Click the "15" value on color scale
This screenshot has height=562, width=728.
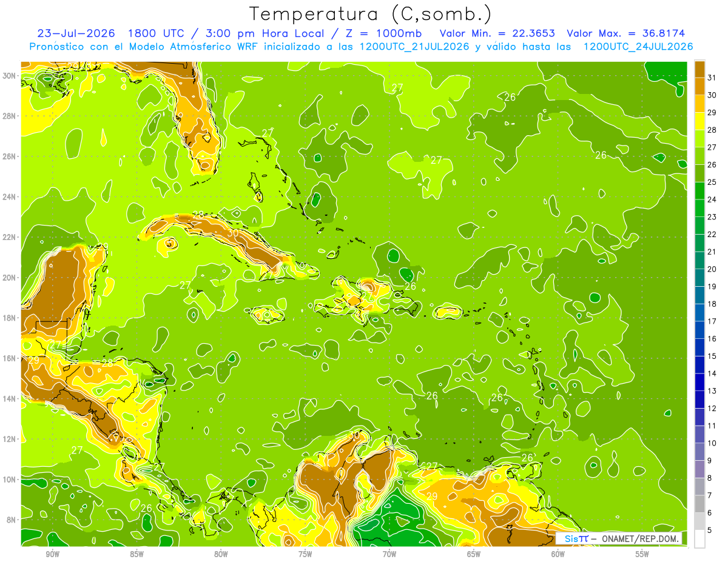712,356
